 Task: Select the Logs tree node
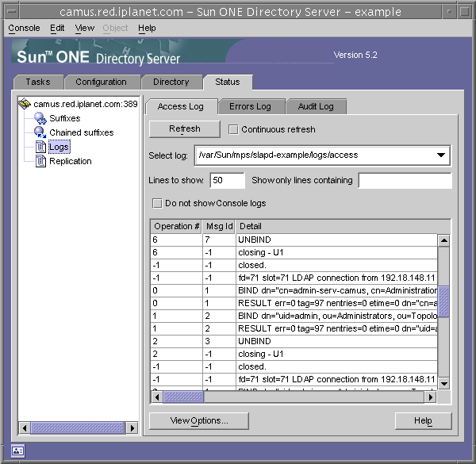(x=59, y=147)
